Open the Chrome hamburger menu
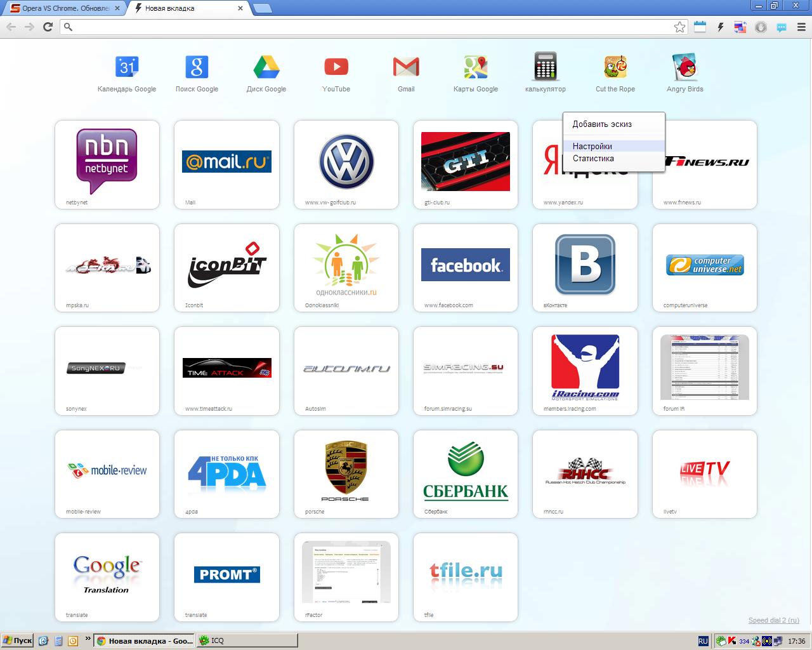This screenshot has width=812, height=650. point(801,27)
